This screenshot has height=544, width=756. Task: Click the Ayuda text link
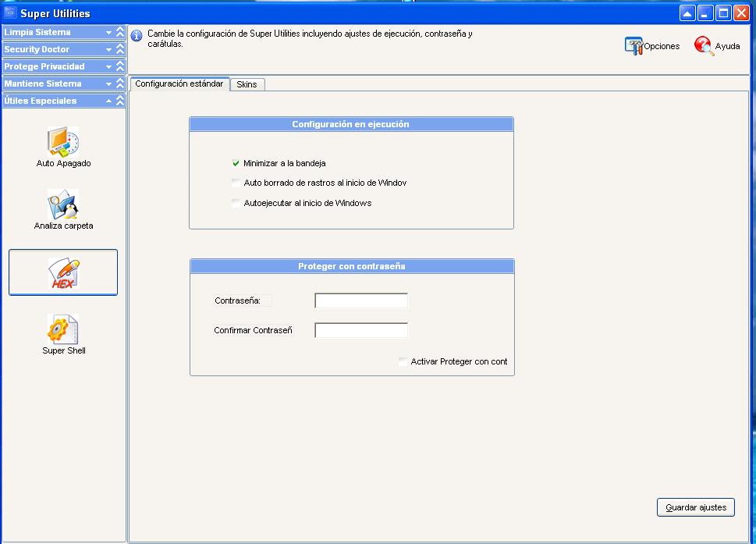click(727, 46)
